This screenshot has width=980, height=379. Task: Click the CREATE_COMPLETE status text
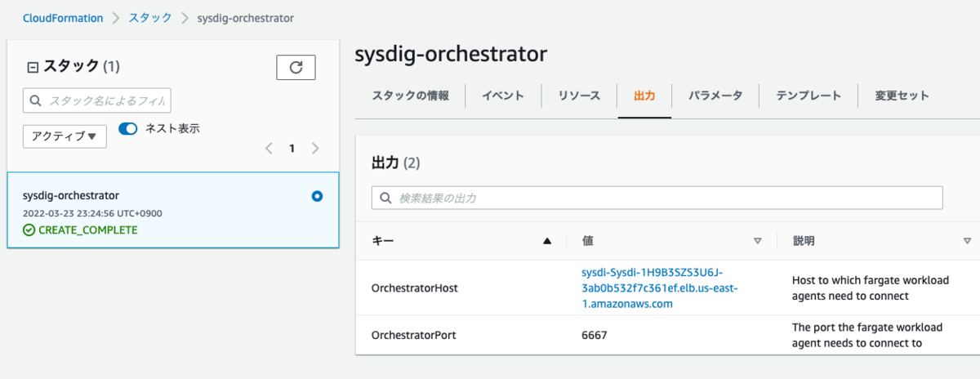point(87,230)
